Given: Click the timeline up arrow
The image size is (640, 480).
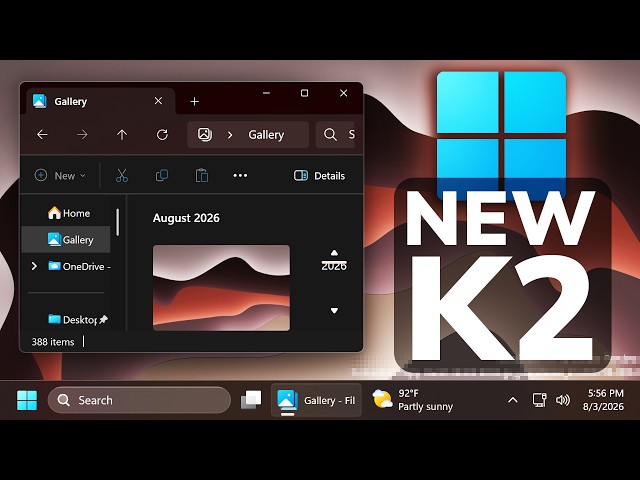Looking at the screenshot, I should 334,253.
